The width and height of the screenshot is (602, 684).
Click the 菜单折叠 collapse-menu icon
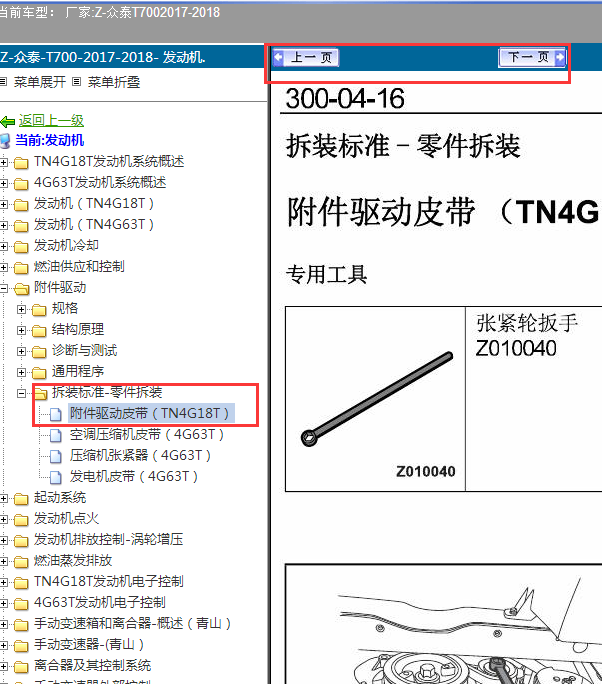(x=79, y=81)
